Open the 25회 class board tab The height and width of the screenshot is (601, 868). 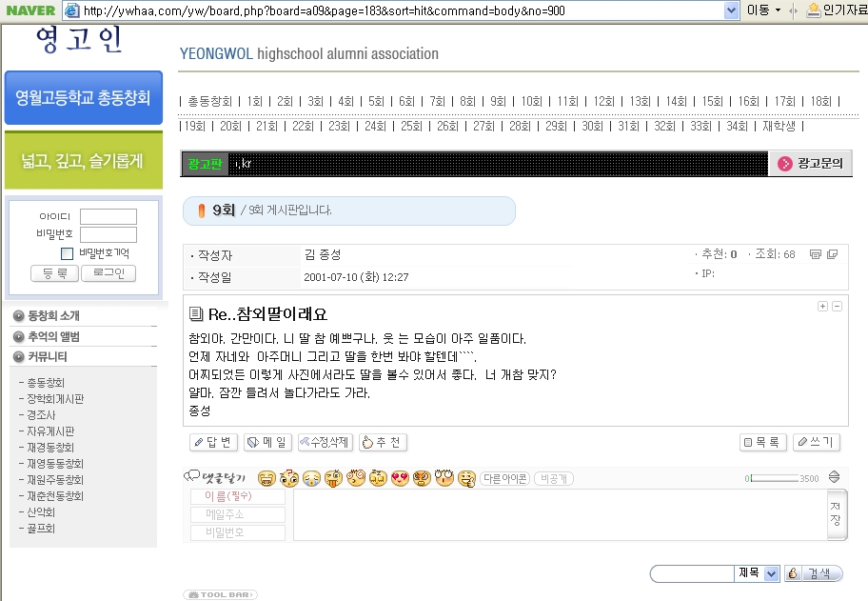(411, 127)
